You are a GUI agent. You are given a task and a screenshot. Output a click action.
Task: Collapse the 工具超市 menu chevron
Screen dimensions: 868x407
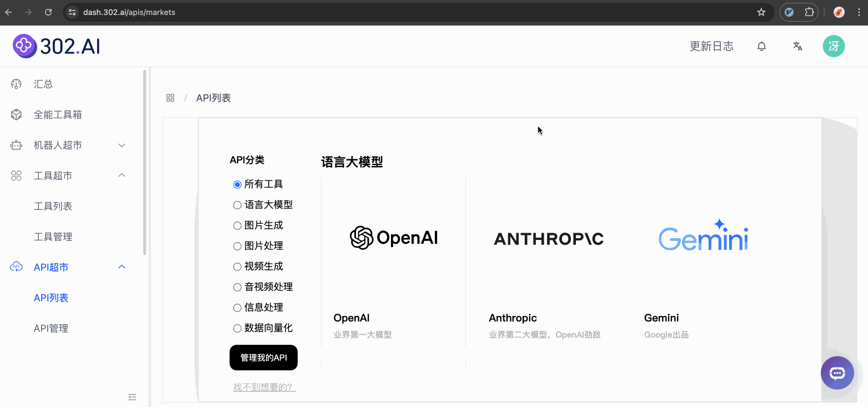click(122, 175)
